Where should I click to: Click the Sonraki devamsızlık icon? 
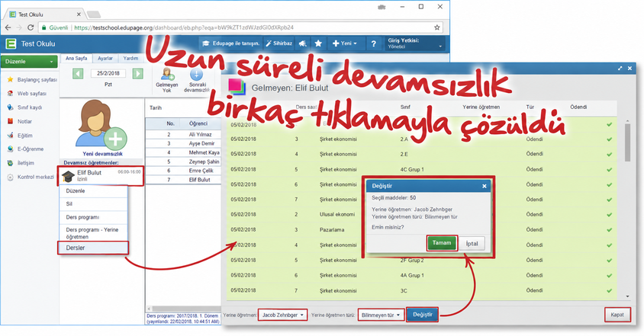196,80
